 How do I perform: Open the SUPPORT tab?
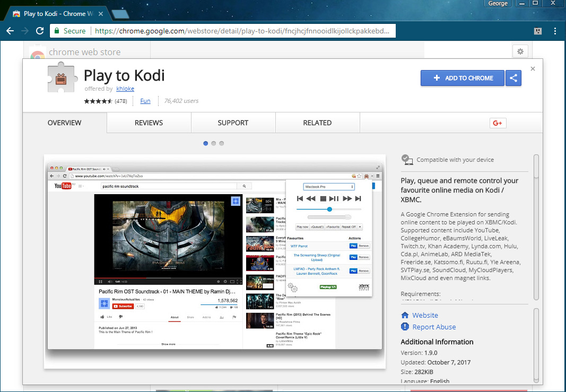(x=233, y=123)
